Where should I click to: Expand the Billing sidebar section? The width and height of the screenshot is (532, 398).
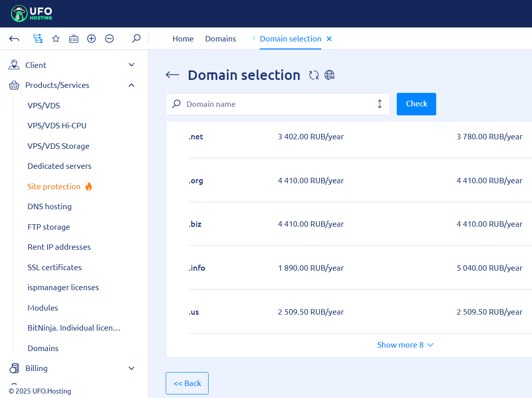(x=131, y=369)
